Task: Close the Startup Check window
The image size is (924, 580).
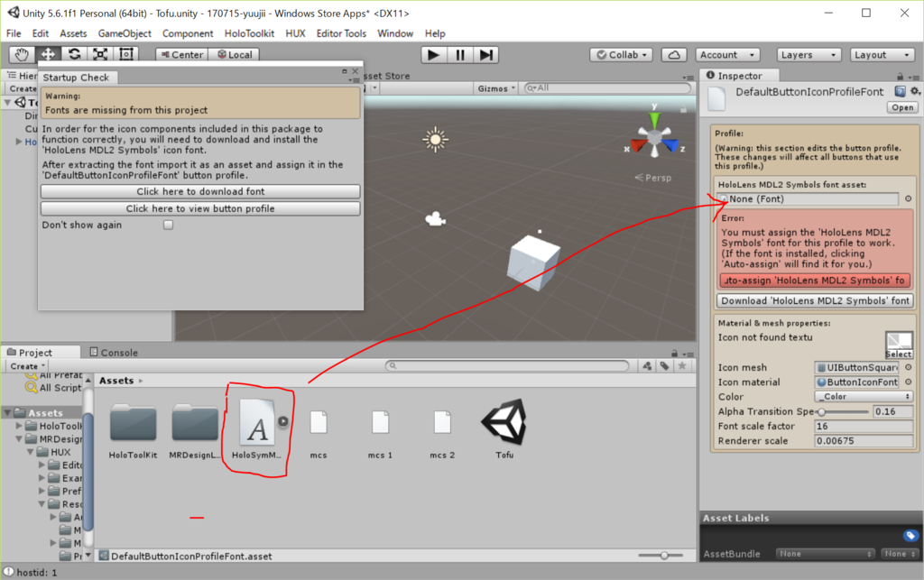Action: click(x=355, y=71)
